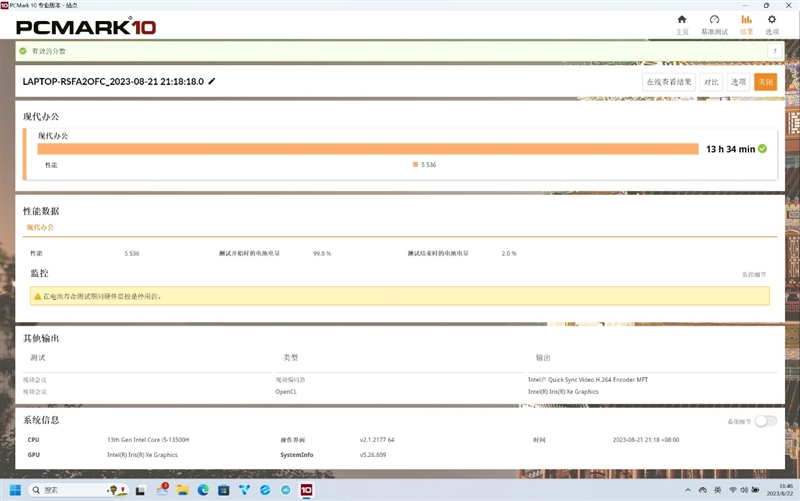Click the green check next to 13 h 34 min
The image size is (800, 501).
pos(762,148)
